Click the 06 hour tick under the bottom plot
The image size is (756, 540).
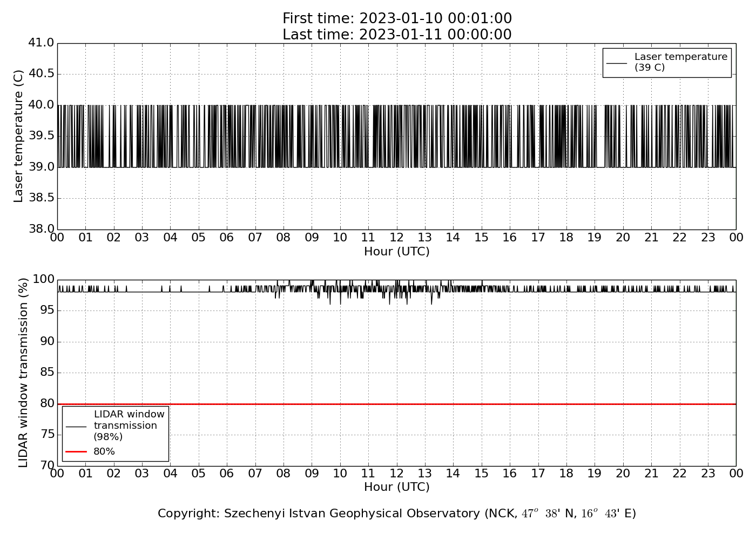coord(227,474)
